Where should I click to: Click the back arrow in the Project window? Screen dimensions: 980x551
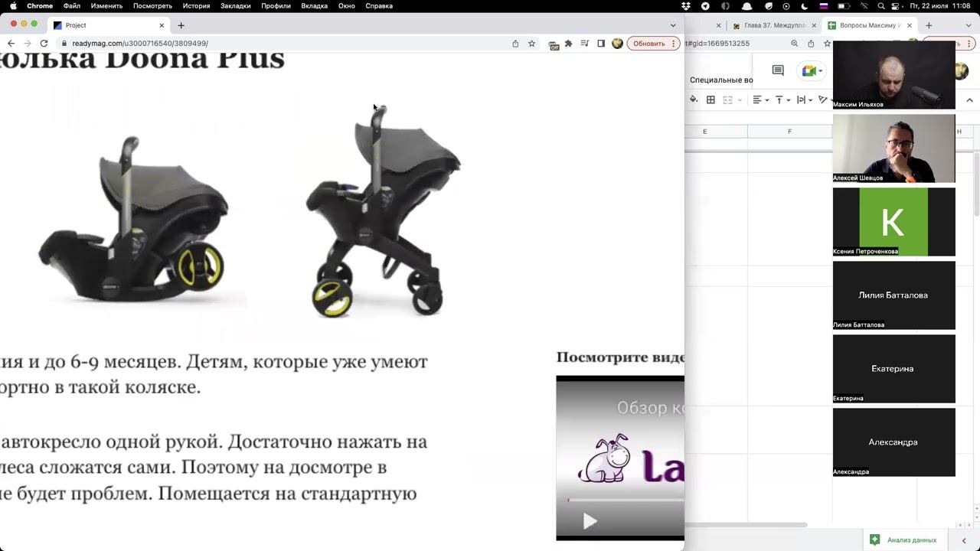pos(11,44)
